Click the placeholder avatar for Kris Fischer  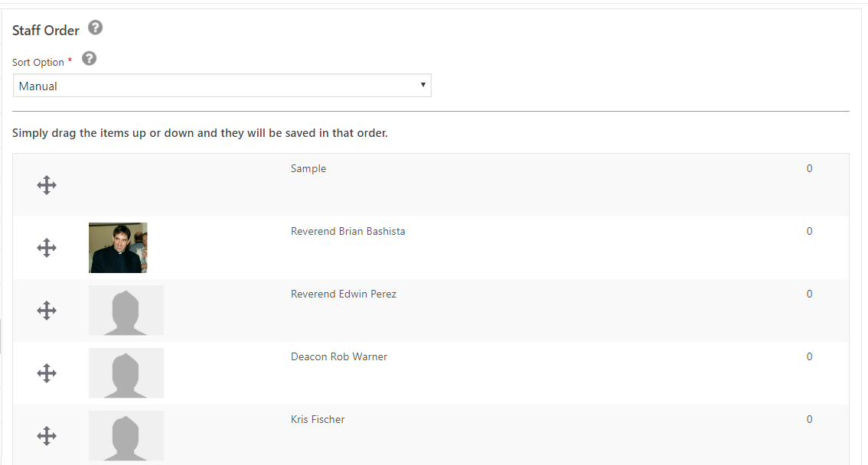point(126,436)
